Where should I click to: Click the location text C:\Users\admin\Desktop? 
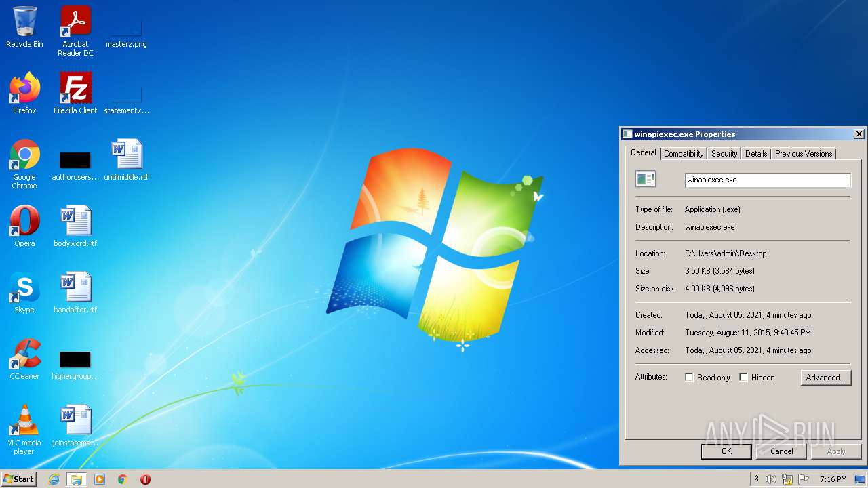[x=726, y=253]
